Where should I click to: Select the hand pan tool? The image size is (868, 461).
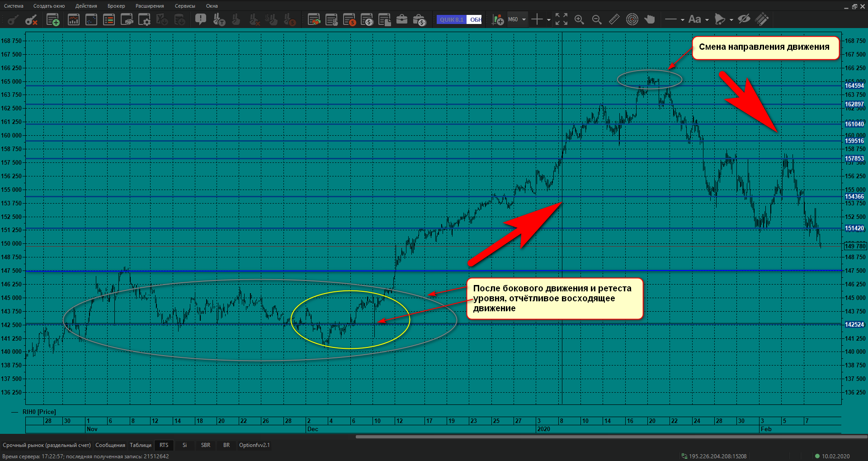[650, 19]
